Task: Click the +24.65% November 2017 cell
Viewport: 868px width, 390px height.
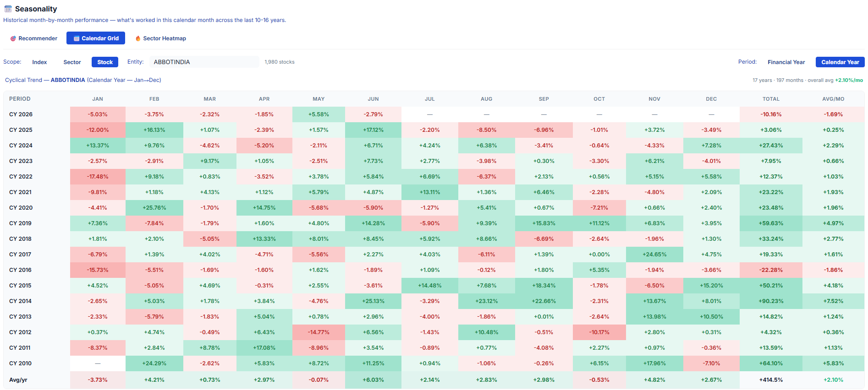Action: click(x=654, y=255)
